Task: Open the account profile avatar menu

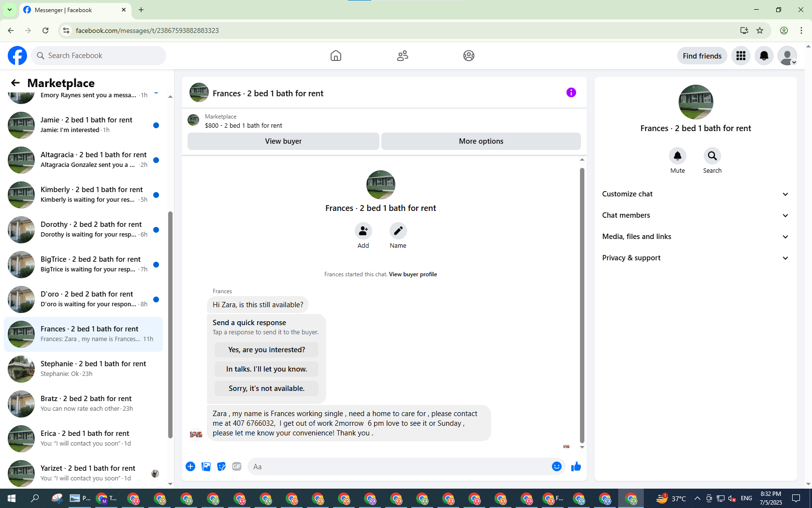Action: coord(787,56)
